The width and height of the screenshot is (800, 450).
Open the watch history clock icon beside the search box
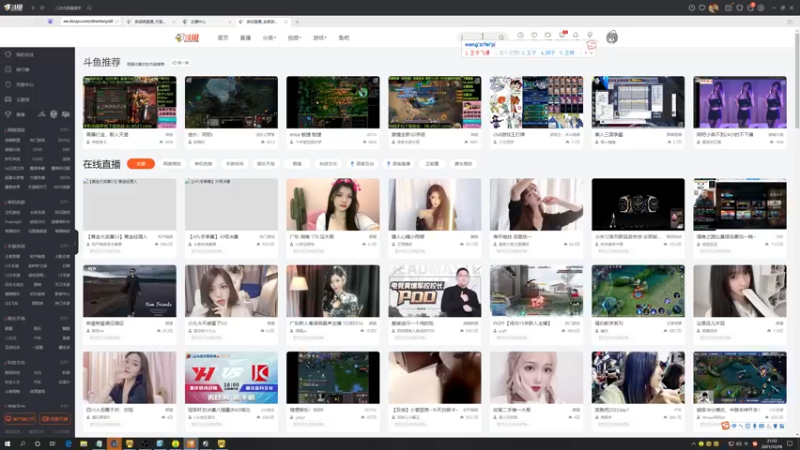pyautogui.click(x=520, y=35)
